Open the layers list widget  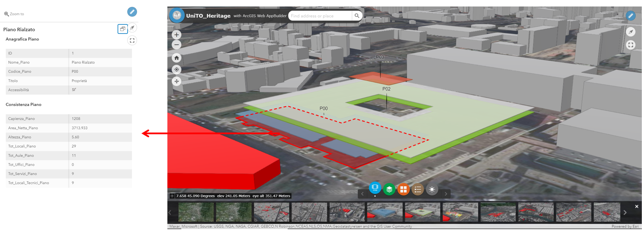pos(389,189)
